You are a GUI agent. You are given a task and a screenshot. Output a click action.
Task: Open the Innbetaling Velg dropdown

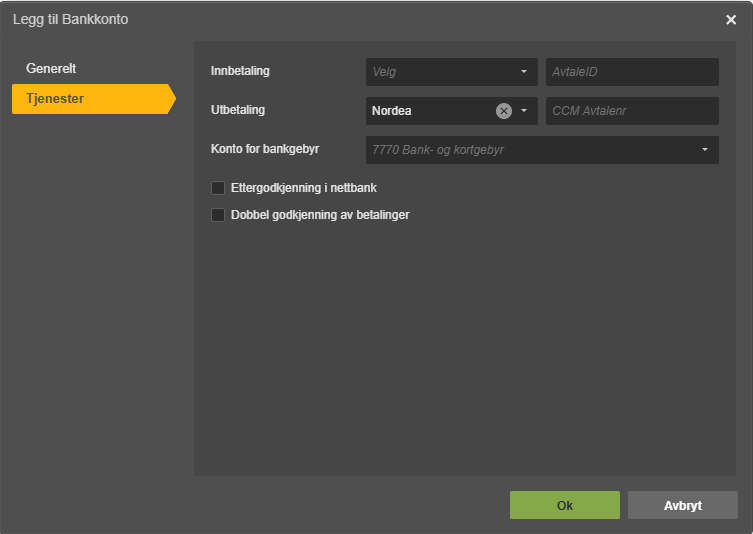451,72
